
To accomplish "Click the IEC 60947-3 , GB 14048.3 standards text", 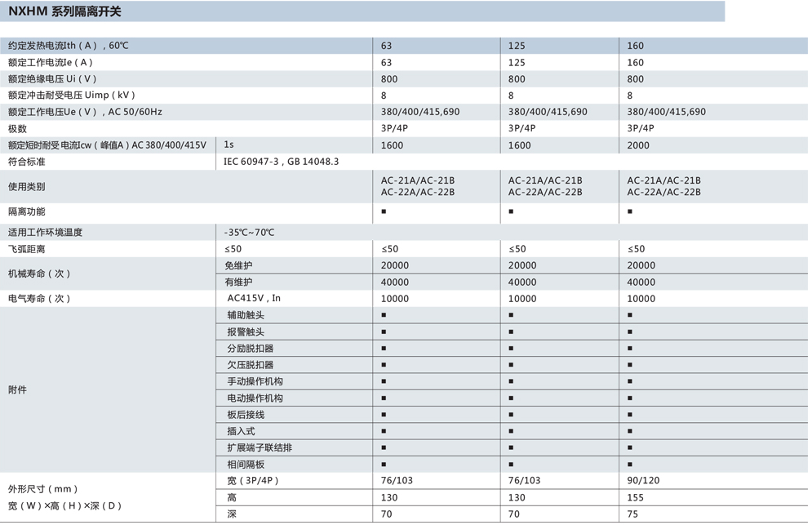I will pos(281,162).
